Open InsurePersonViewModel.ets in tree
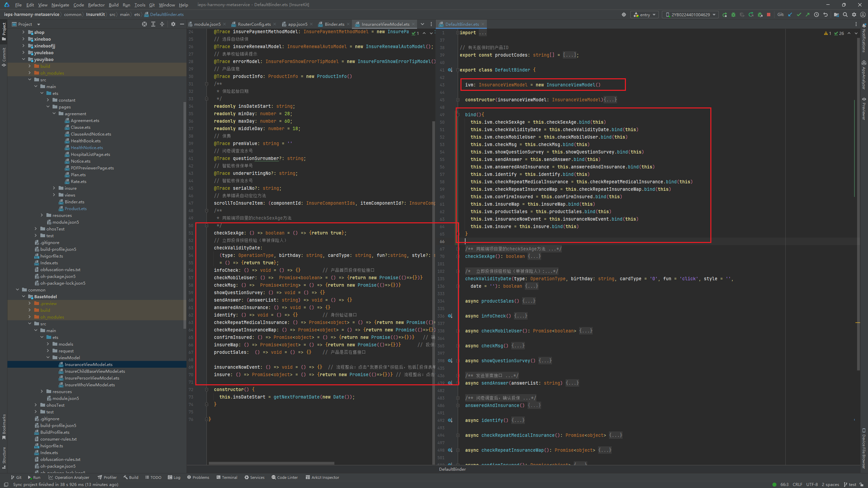 point(92,378)
